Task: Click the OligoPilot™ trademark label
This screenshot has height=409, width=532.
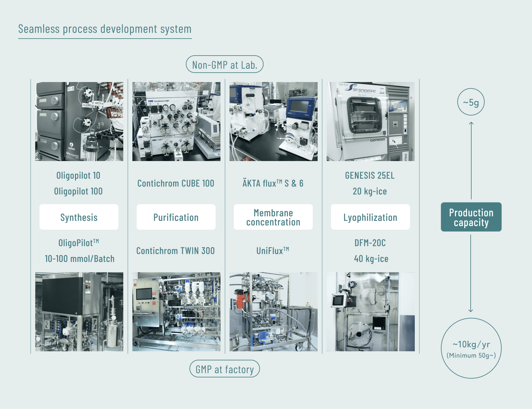Action: click(79, 243)
